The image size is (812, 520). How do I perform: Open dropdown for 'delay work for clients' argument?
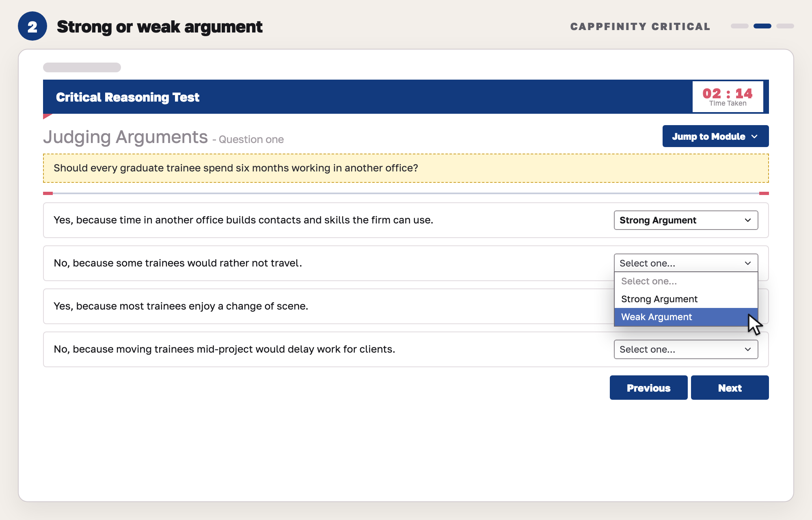click(686, 349)
